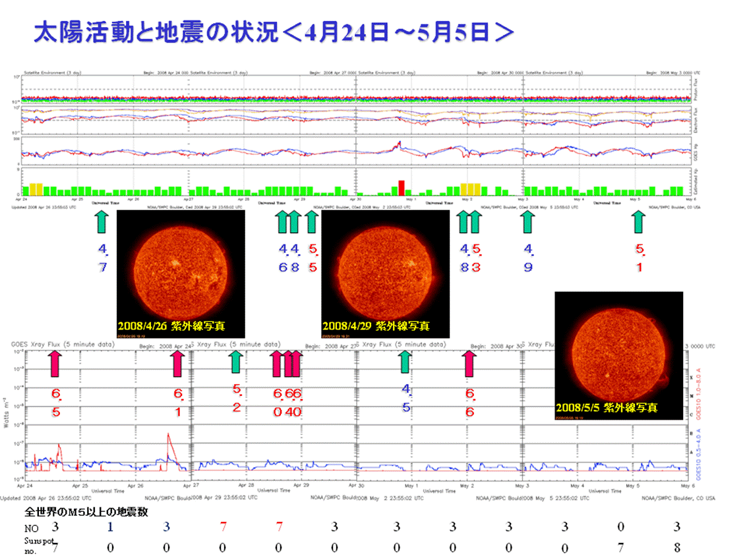
Task: Click pink up arrow above magnitude 6.5
Action: click(55, 364)
